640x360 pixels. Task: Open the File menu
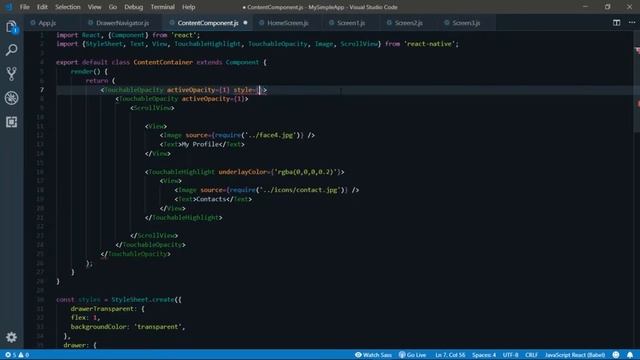point(24,7)
